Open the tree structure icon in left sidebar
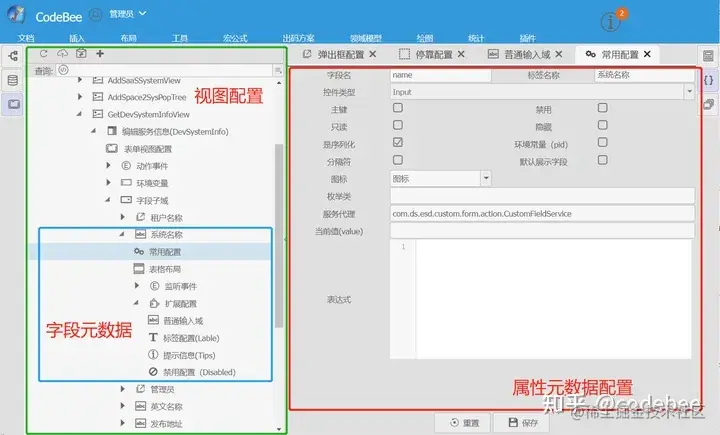 point(13,56)
